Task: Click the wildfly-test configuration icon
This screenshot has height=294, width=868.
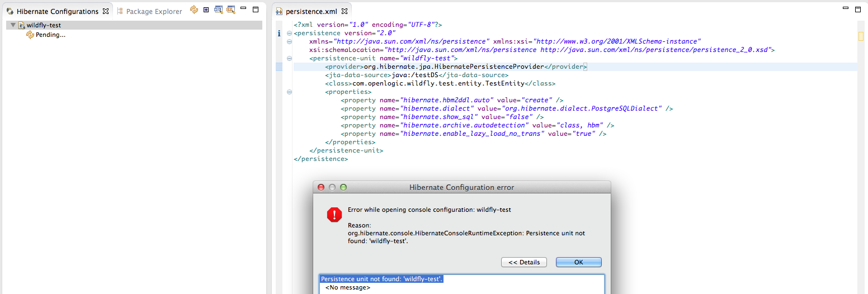Action: 21,25
